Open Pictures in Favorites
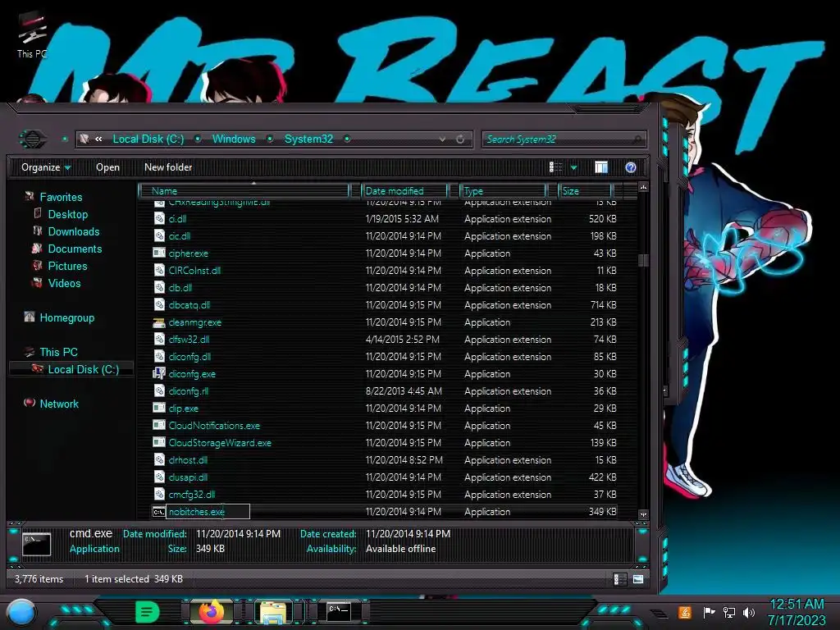The height and width of the screenshot is (630, 840). point(67,266)
